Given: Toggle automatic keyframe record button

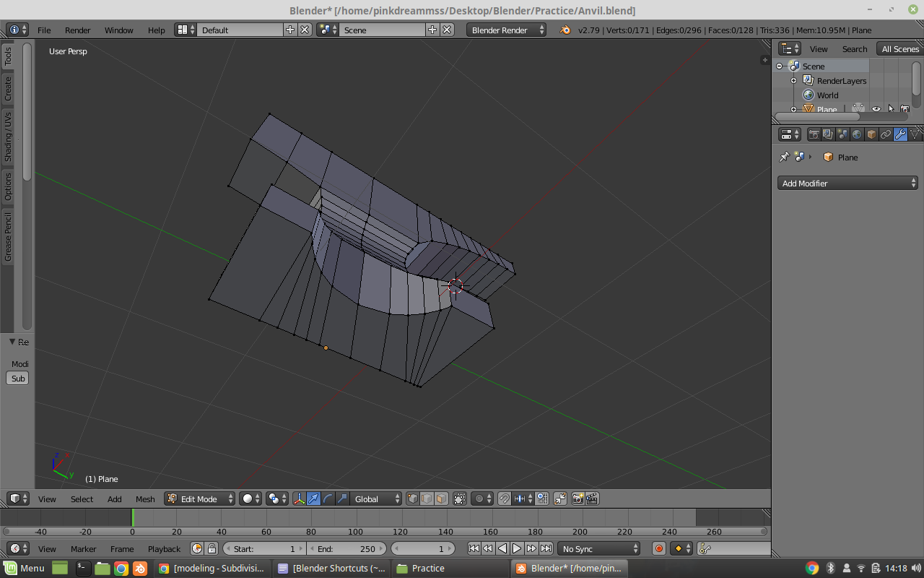Looking at the screenshot, I should tap(658, 548).
